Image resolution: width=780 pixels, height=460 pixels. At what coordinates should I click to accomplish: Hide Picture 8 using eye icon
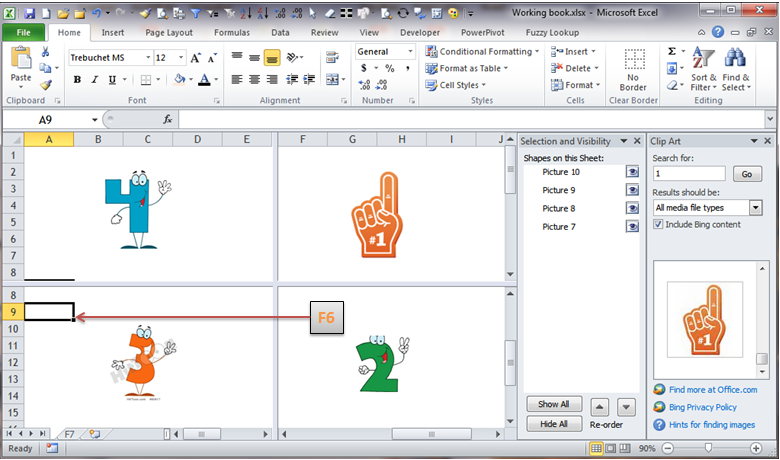tap(632, 208)
